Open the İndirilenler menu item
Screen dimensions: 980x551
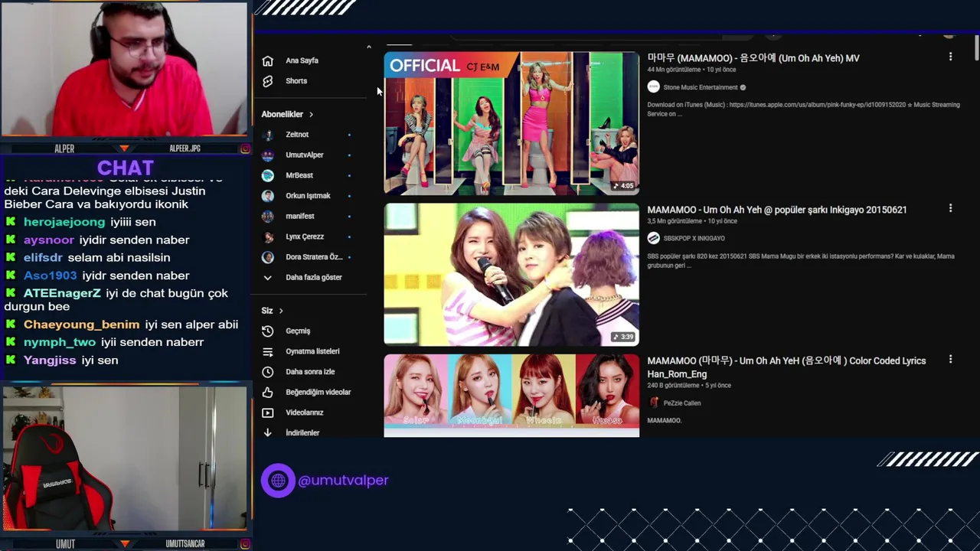[x=302, y=433]
